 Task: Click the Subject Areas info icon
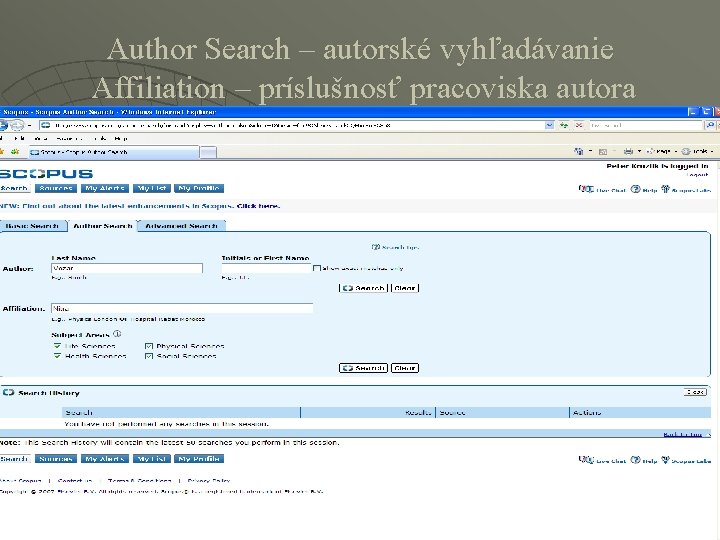coord(117,334)
